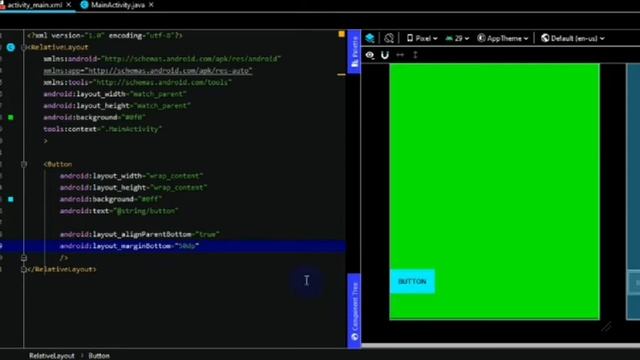The image size is (640, 360).
Task: Click the yellow inspection warning indicator
Action: (342, 34)
